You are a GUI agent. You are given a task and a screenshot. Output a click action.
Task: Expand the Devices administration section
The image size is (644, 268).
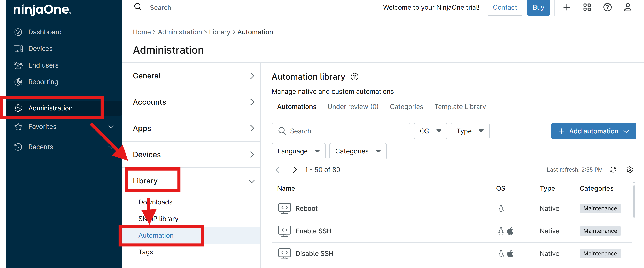pos(191,155)
